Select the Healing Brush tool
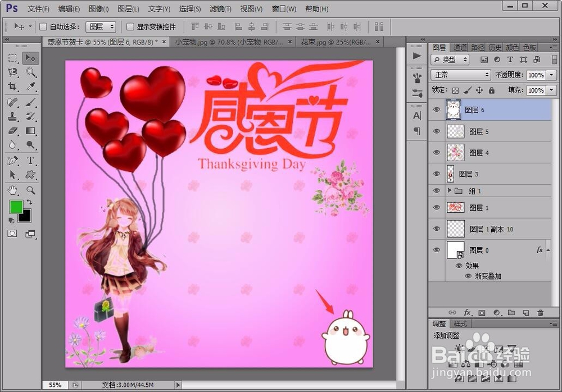 pos(13,102)
